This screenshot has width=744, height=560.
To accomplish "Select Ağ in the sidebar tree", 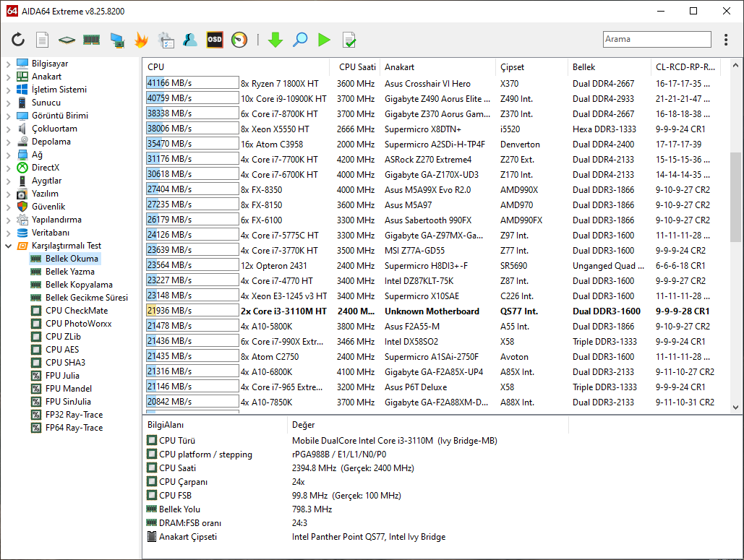I will 37,155.
